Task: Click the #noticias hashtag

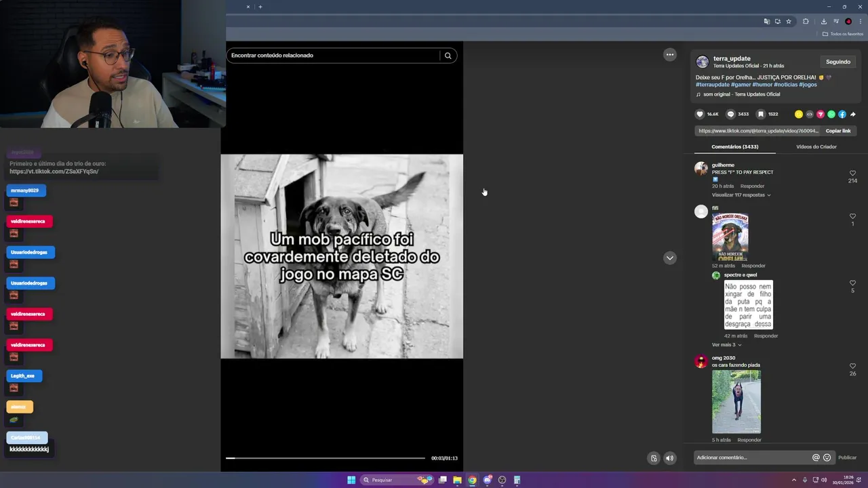Action: [785, 85]
